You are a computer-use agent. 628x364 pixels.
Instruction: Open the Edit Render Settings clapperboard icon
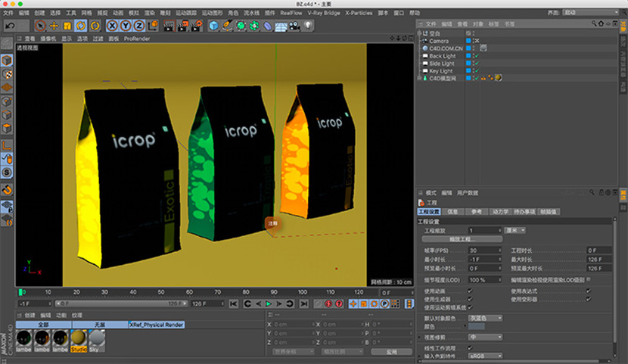pyautogui.click(x=196, y=26)
